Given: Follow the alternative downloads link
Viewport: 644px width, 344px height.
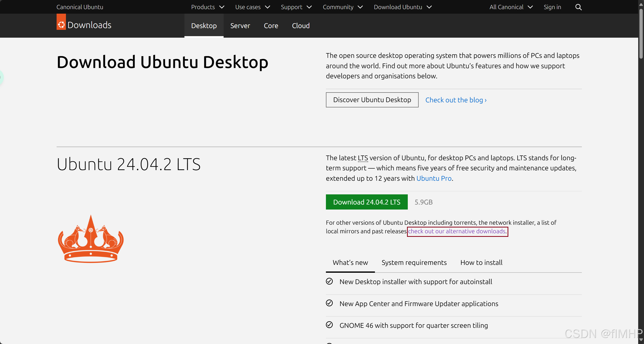Looking at the screenshot, I should pos(457,231).
